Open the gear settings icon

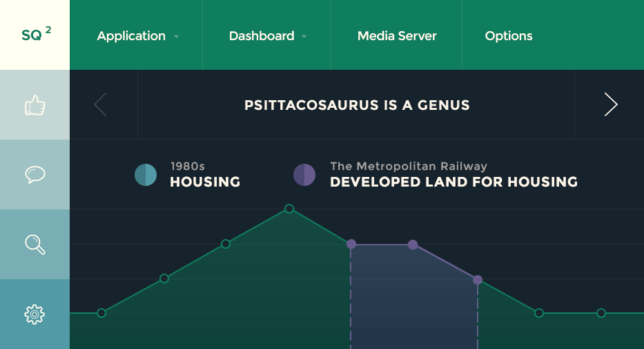pos(35,314)
